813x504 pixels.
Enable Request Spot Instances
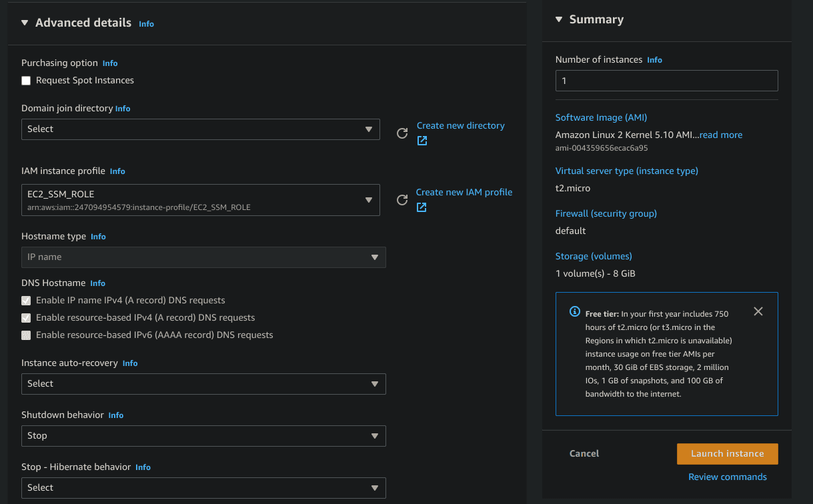[x=25, y=80]
